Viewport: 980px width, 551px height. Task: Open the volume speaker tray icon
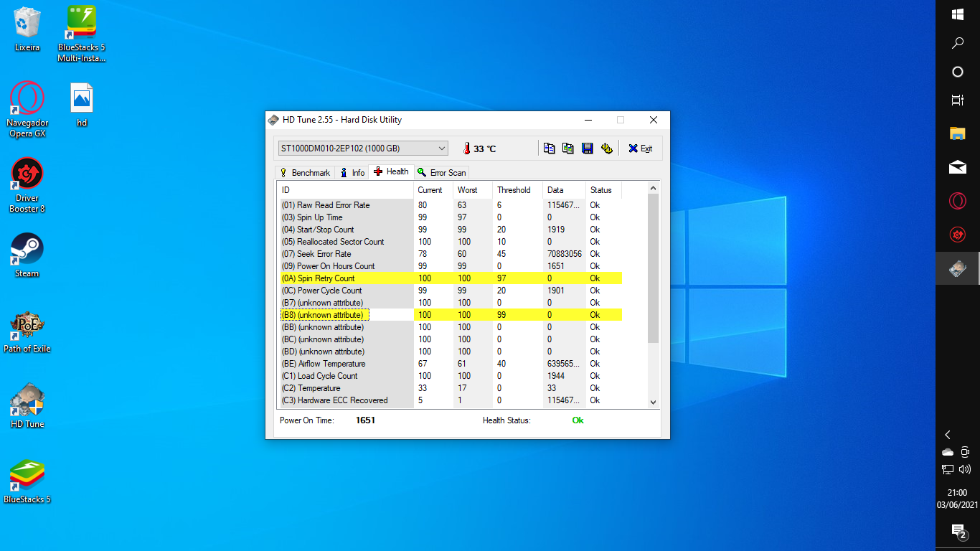966,470
